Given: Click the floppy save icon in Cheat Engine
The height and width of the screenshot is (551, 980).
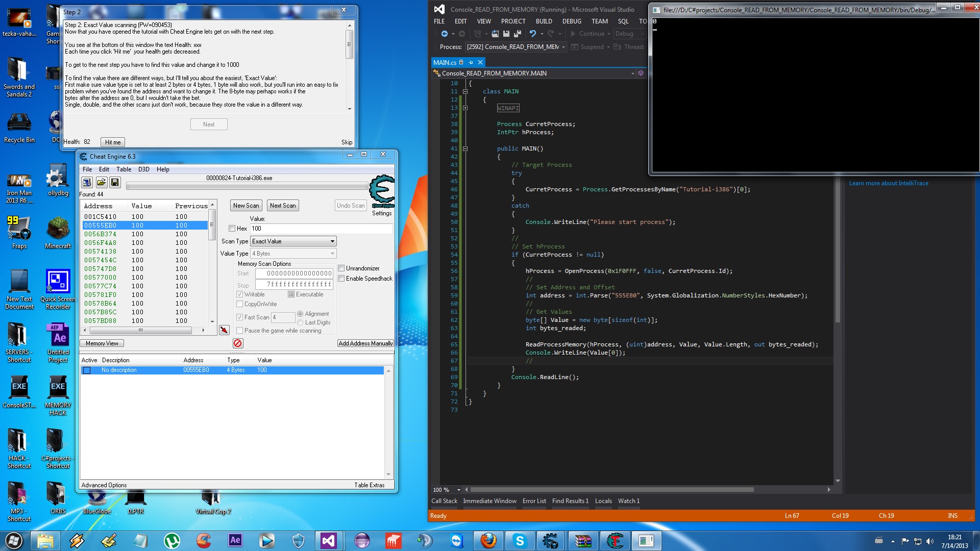Looking at the screenshot, I should click(115, 182).
